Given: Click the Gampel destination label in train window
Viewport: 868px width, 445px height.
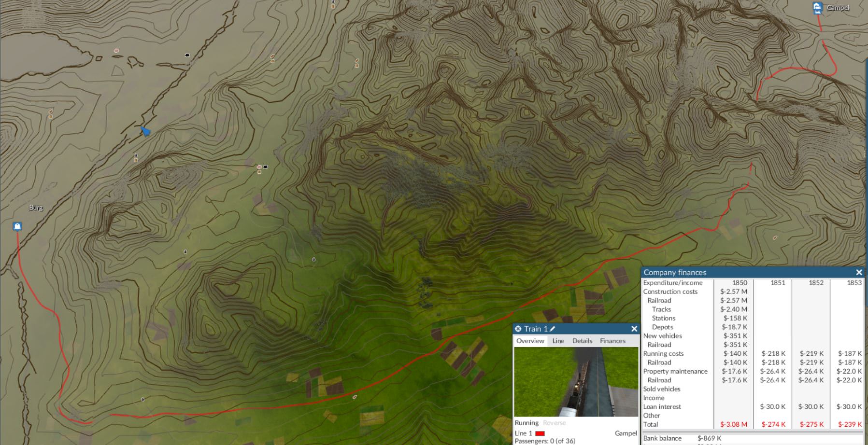Looking at the screenshot, I should pos(626,433).
